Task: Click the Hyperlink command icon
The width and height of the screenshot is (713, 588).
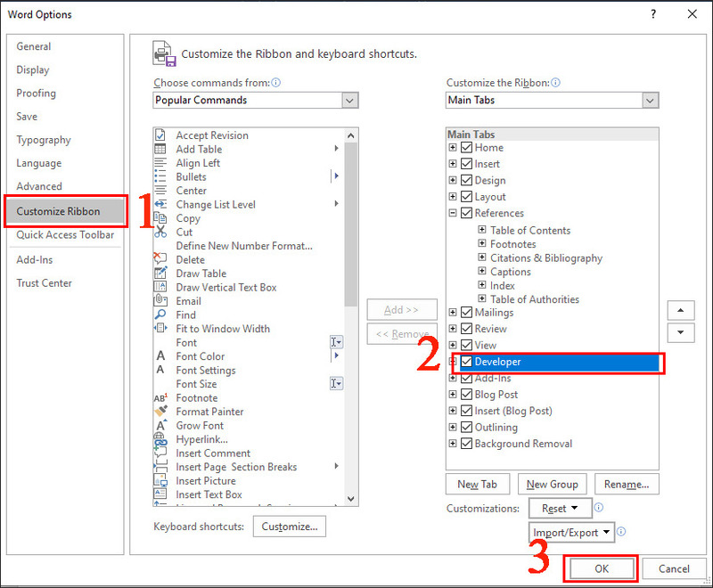Action: tap(160, 439)
